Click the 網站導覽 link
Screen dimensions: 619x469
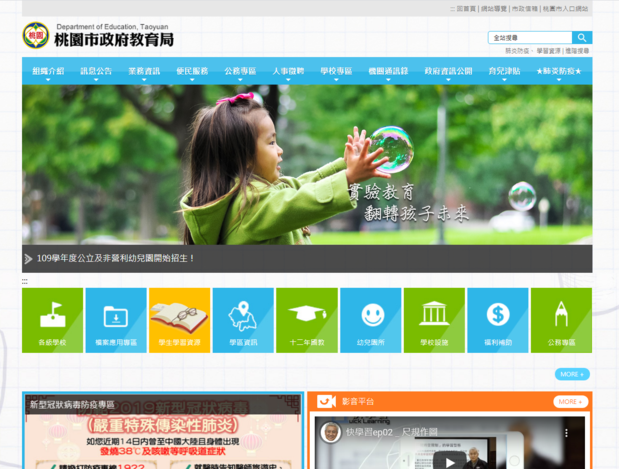[493, 9]
